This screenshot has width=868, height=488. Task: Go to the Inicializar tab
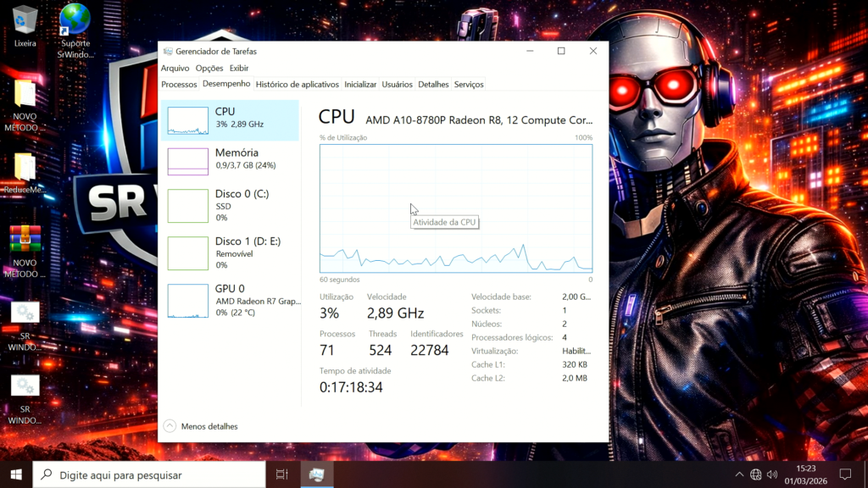point(360,85)
